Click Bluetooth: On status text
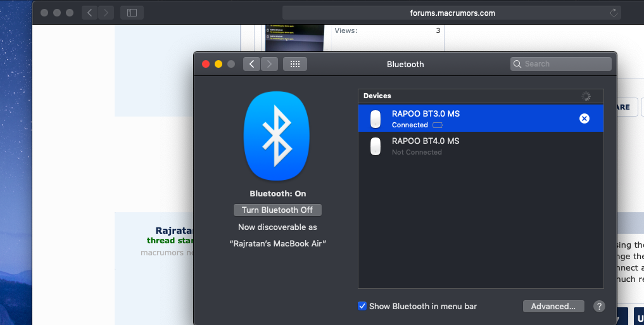This screenshot has height=325, width=644. tap(277, 193)
